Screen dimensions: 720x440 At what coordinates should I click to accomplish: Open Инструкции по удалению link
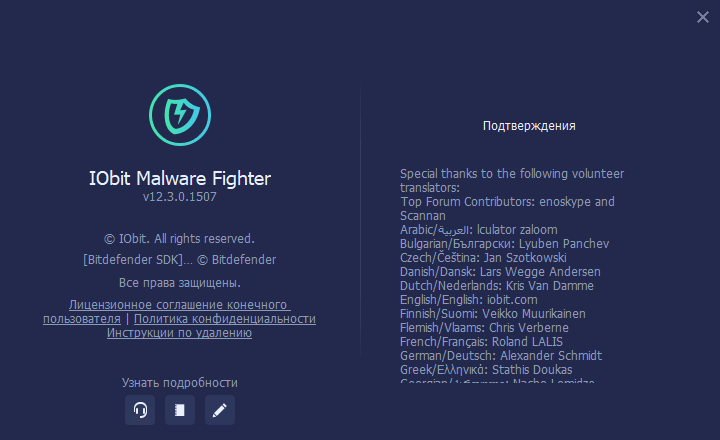pyautogui.click(x=179, y=333)
